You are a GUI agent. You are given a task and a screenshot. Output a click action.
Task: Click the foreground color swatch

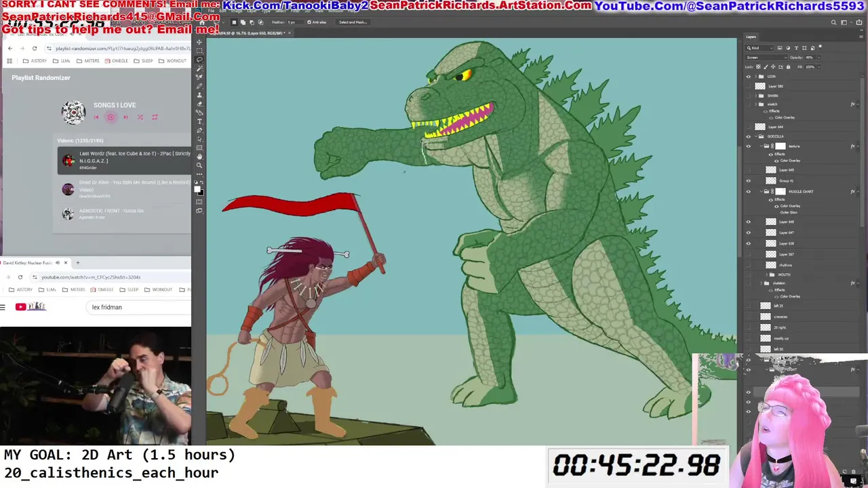tap(197, 189)
